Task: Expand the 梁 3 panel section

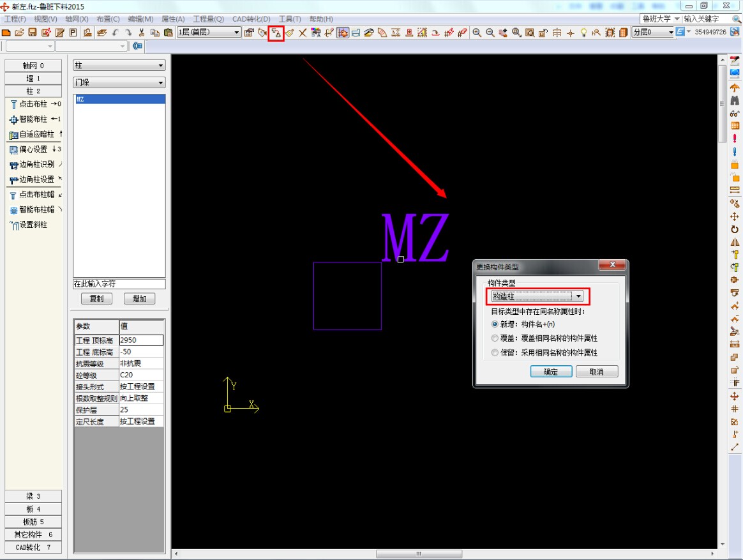Action: (33, 496)
